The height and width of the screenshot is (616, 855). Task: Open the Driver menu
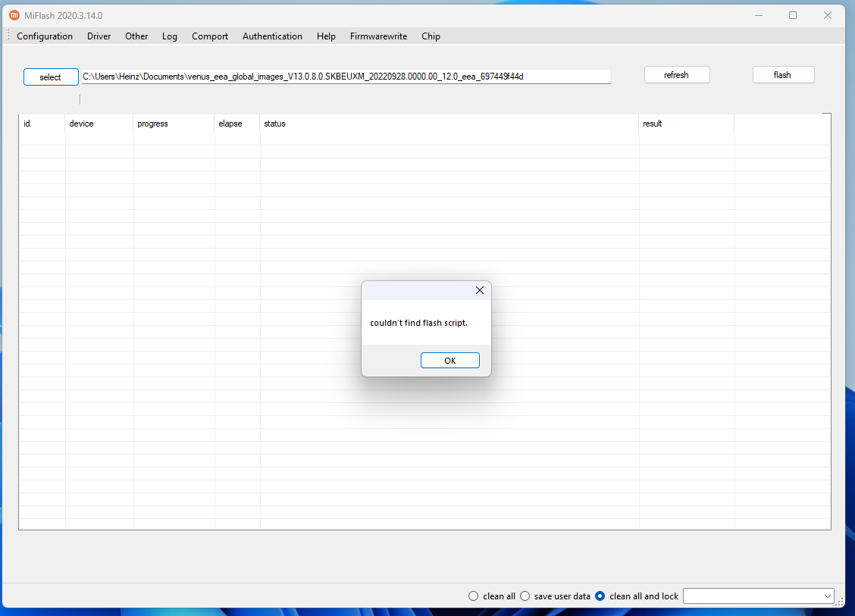tap(99, 36)
